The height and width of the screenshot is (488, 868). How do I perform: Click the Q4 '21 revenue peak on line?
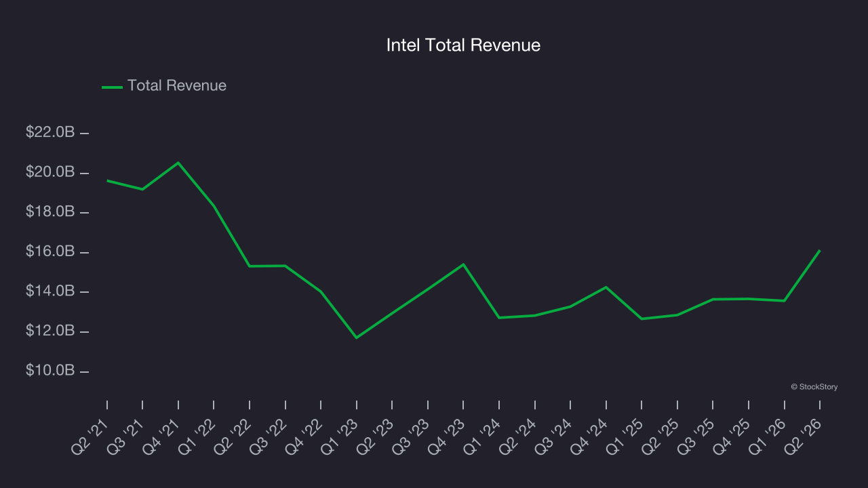pyautogui.click(x=178, y=163)
